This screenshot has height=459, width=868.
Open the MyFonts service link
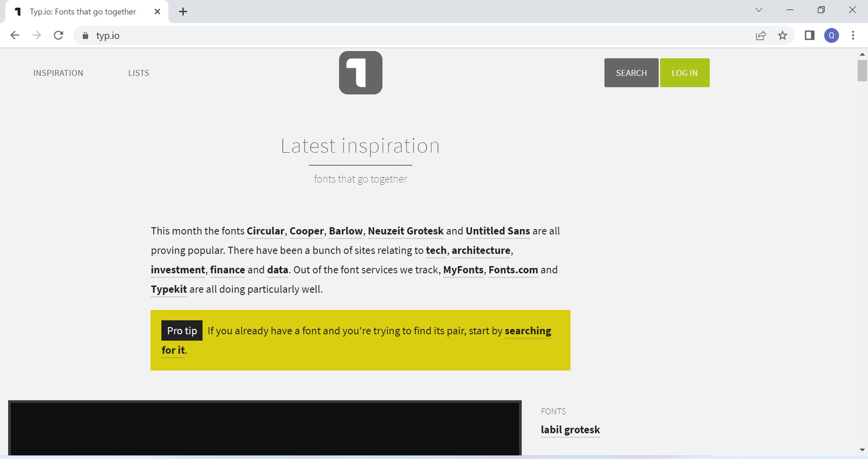pyautogui.click(x=463, y=270)
